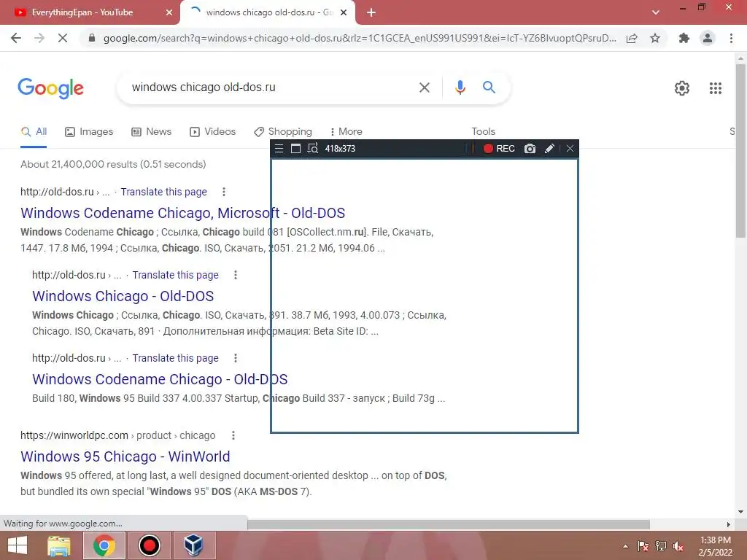
Task: Open "Windows Codename Chicago, Microsoft - Old-DOS" result
Action: [x=182, y=213]
